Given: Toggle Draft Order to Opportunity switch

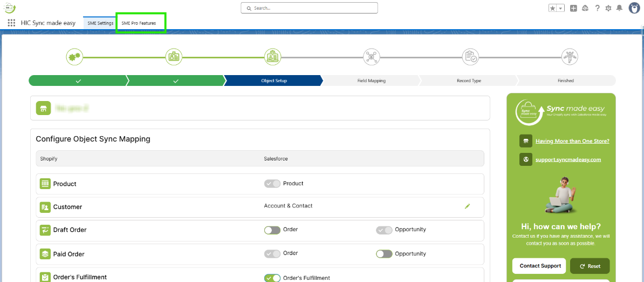Looking at the screenshot, I should point(384,230).
